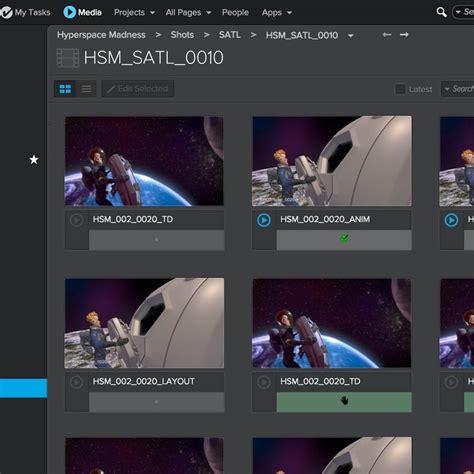Click the magnifier search icon
Image resolution: width=474 pixels, height=474 pixels.
[x=441, y=12]
